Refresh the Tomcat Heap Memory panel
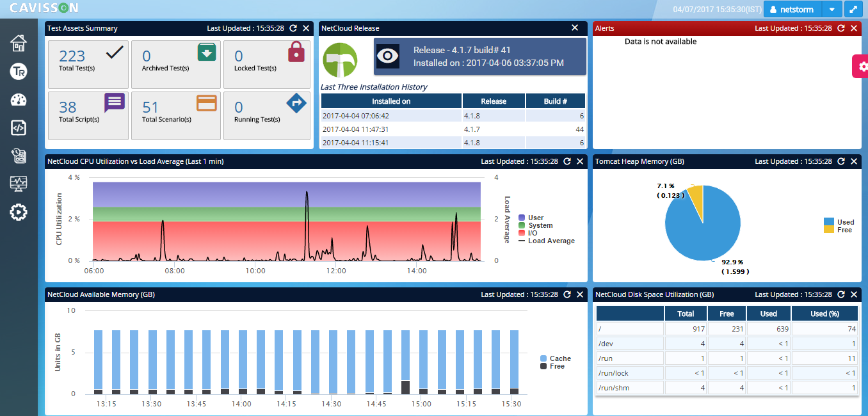 click(x=841, y=161)
